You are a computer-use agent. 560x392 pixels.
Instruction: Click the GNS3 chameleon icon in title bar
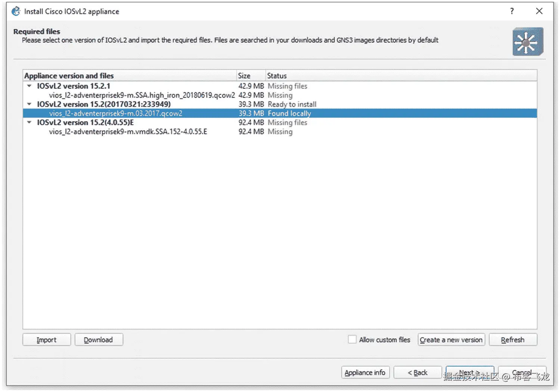[16, 11]
